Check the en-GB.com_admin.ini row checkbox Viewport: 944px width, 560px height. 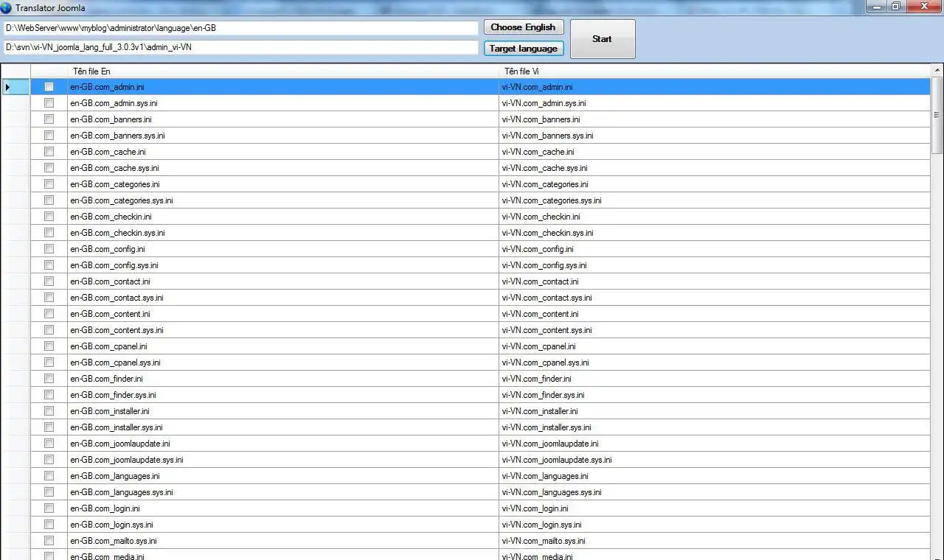tap(49, 87)
